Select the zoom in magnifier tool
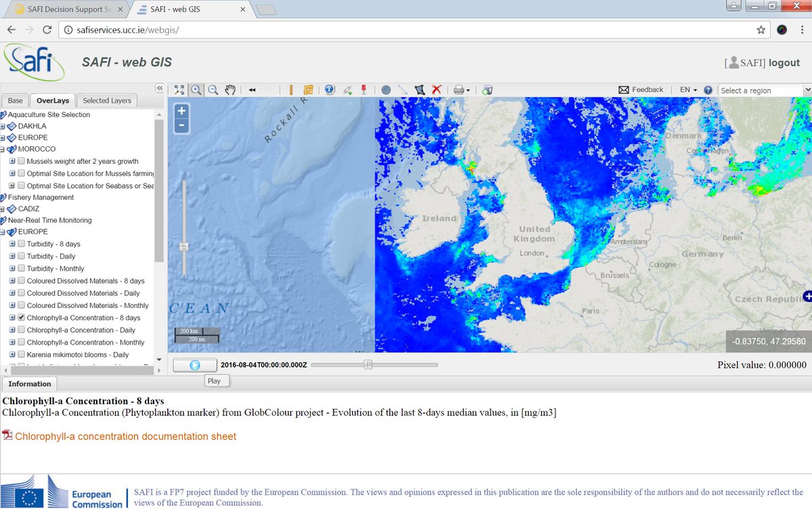This screenshot has height=509, width=812. click(x=196, y=90)
